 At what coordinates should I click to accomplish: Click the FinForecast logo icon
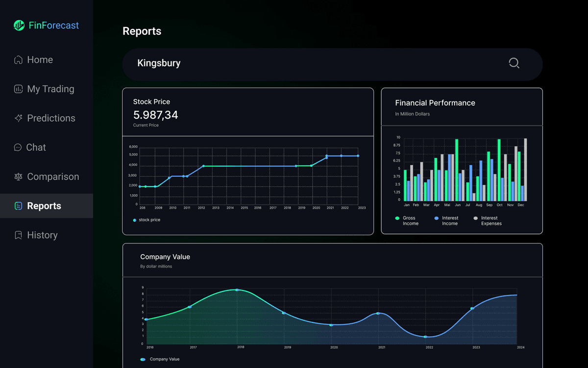pyautogui.click(x=19, y=25)
